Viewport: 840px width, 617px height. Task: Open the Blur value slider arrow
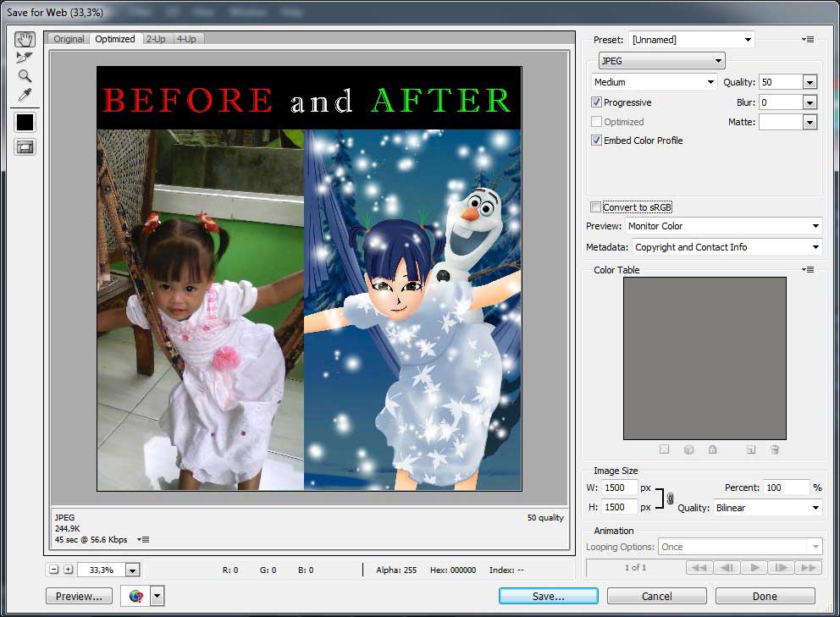(x=810, y=102)
